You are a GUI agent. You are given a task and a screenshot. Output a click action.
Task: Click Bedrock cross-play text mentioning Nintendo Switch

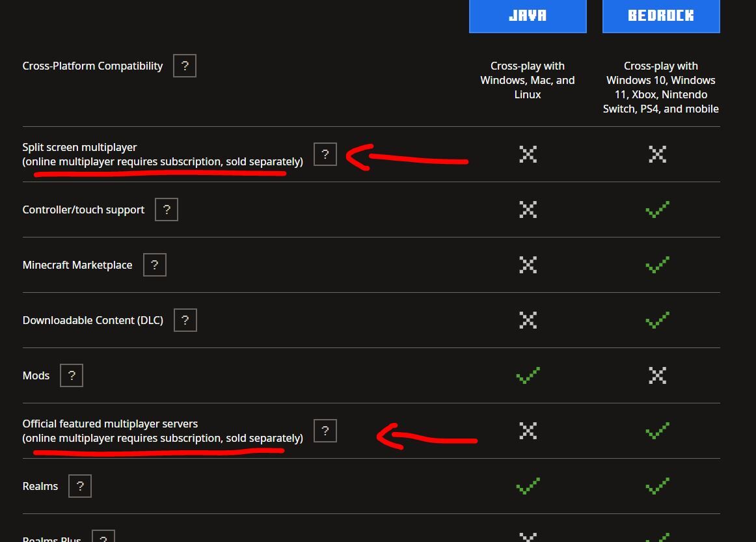tap(660, 87)
